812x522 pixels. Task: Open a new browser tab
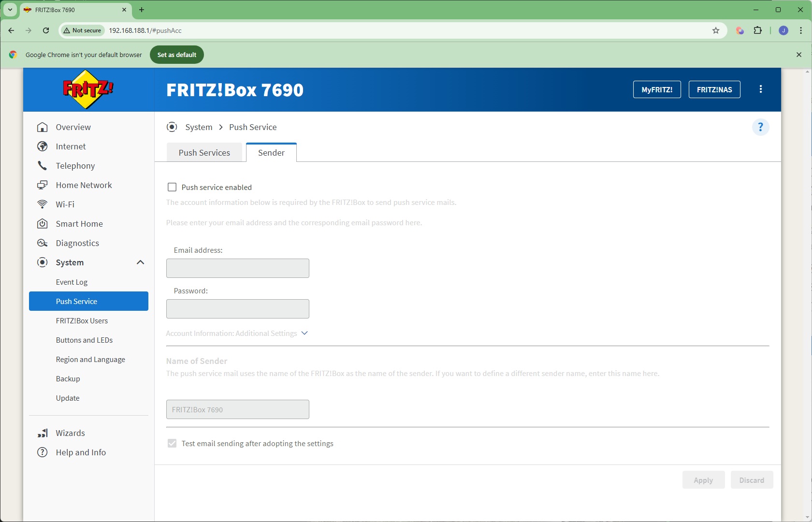[142, 10]
